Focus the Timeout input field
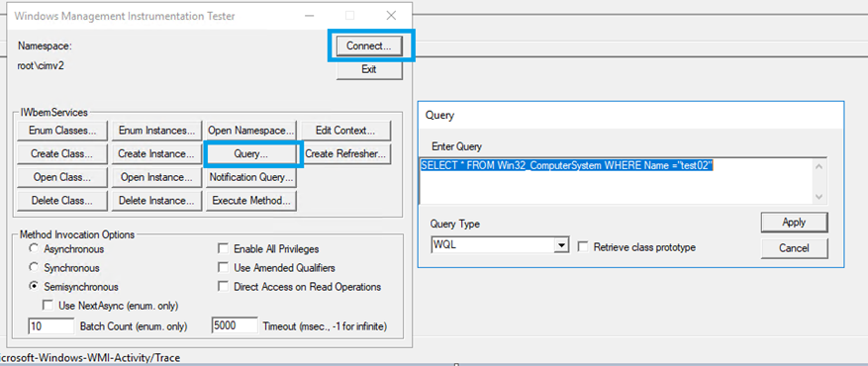The height and width of the screenshot is (366, 868). click(235, 326)
